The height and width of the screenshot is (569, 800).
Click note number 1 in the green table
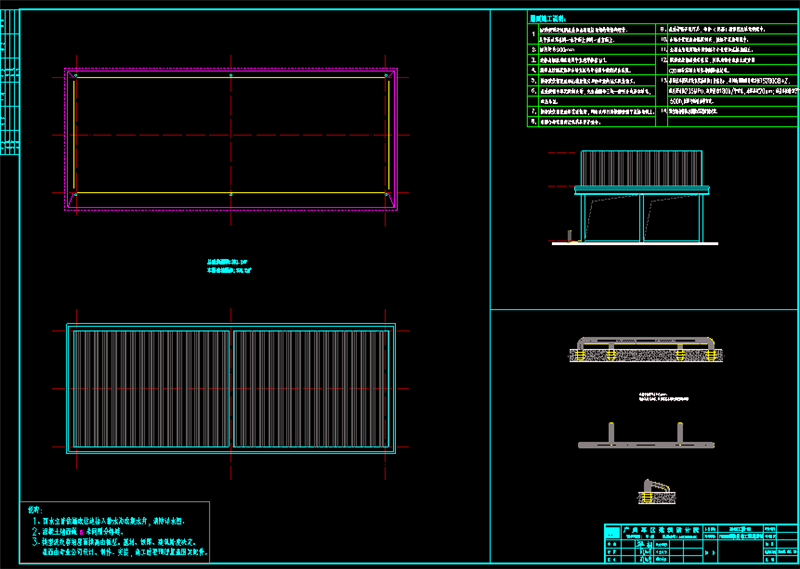534,34
